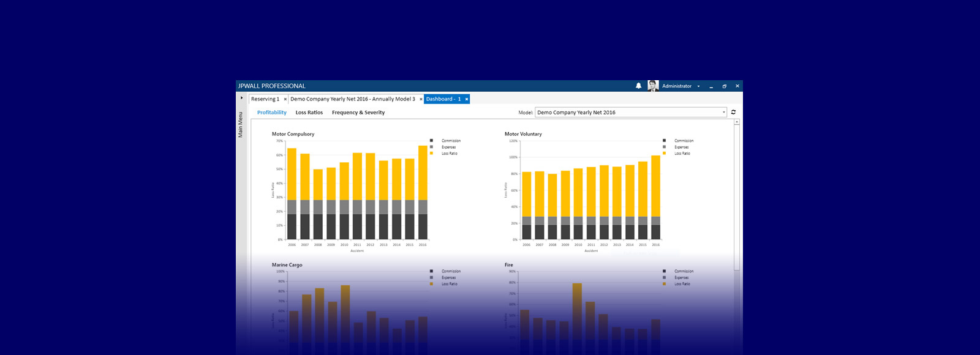Image resolution: width=980 pixels, height=355 pixels.
Task: Click the Motor Voluntary chart title
Action: [x=523, y=134]
